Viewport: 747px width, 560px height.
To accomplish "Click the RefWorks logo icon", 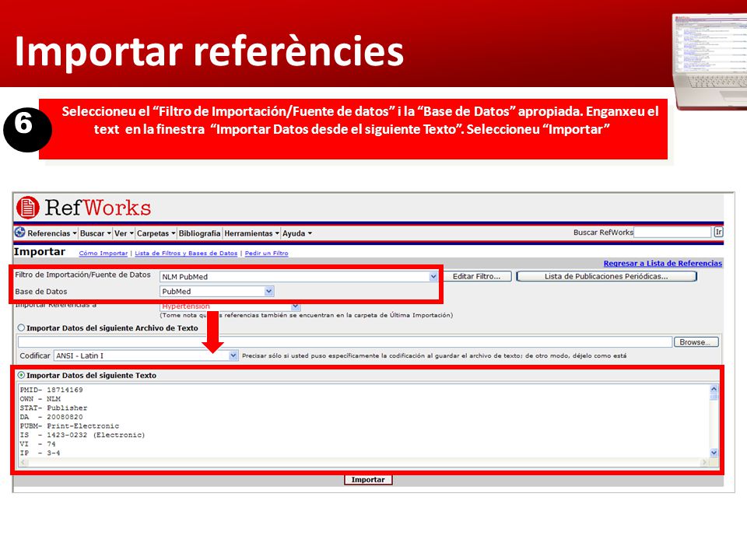I will click(28, 208).
